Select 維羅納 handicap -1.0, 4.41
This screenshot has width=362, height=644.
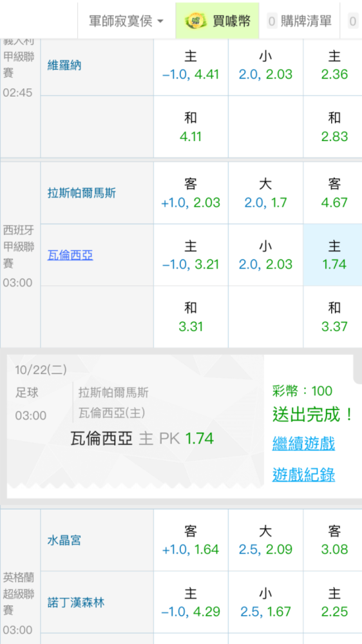click(x=191, y=65)
